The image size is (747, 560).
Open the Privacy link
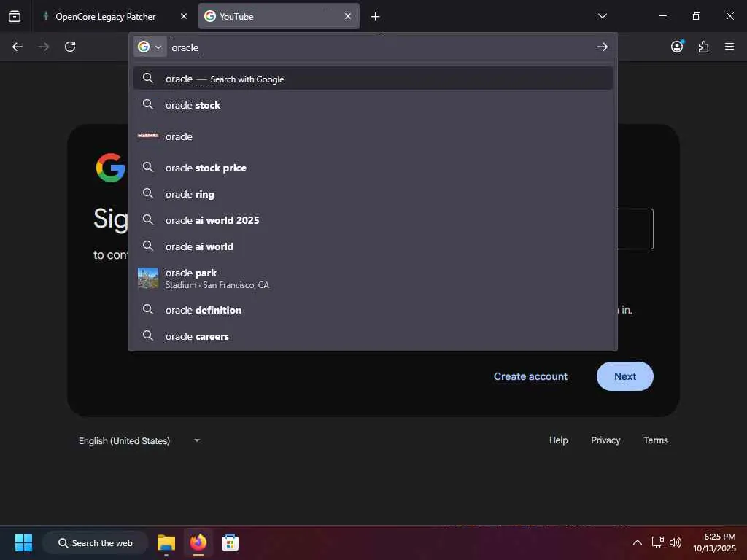tap(605, 440)
